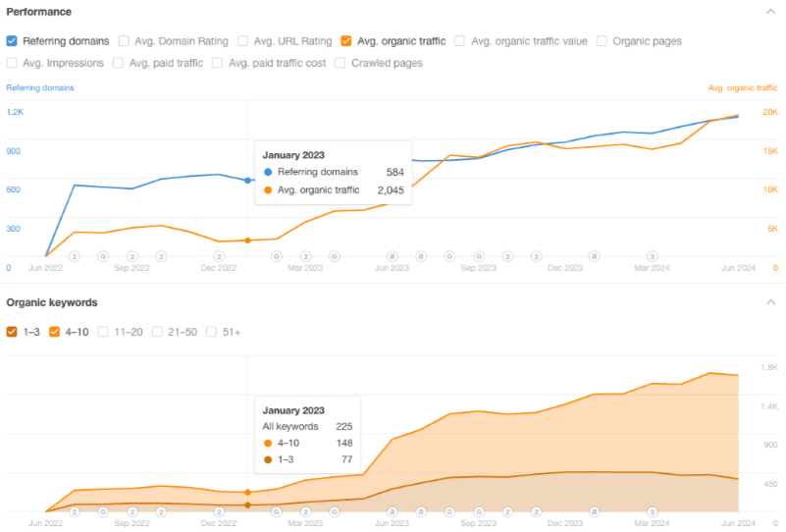Screen dimensions: 786x532
Task: Check the Organic pages option
Action: point(602,41)
